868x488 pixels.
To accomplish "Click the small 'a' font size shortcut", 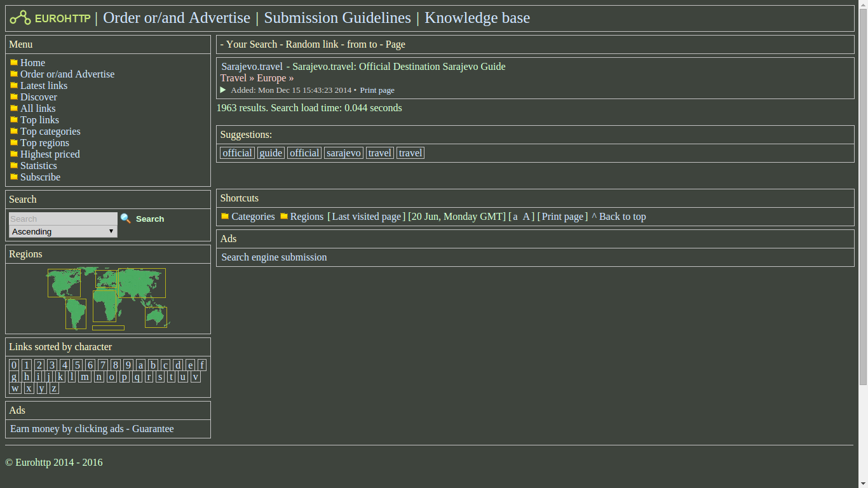I will point(515,216).
